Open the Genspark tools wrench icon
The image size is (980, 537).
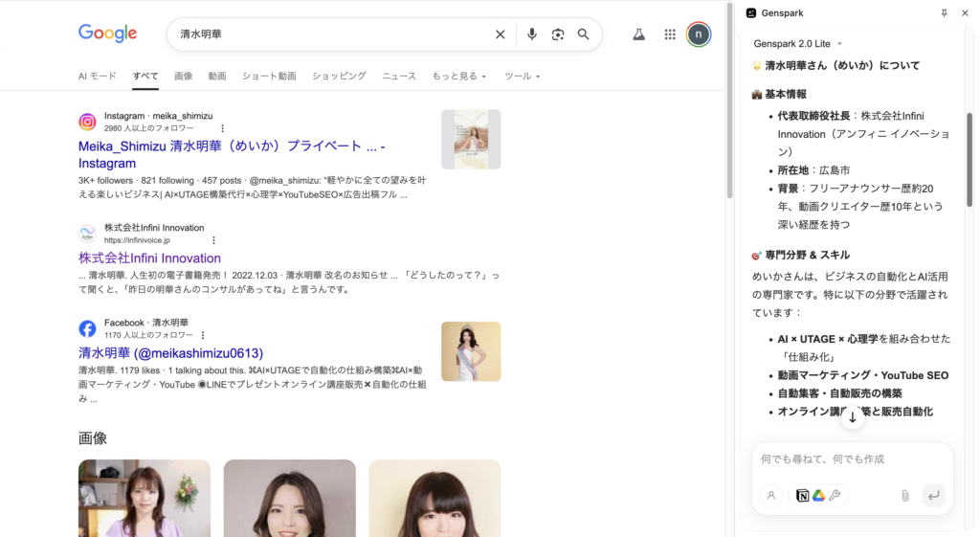coord(835,496)
